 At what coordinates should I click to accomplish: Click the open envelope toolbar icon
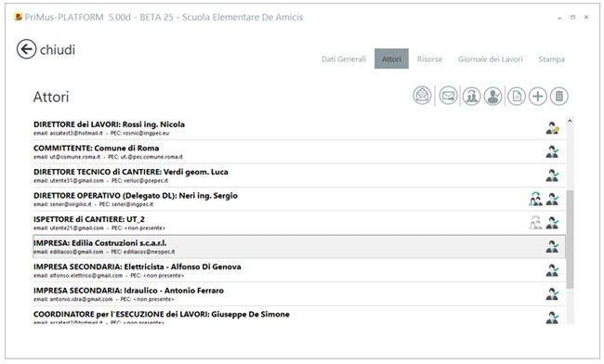pyautogui.click(x=423, y=96)
